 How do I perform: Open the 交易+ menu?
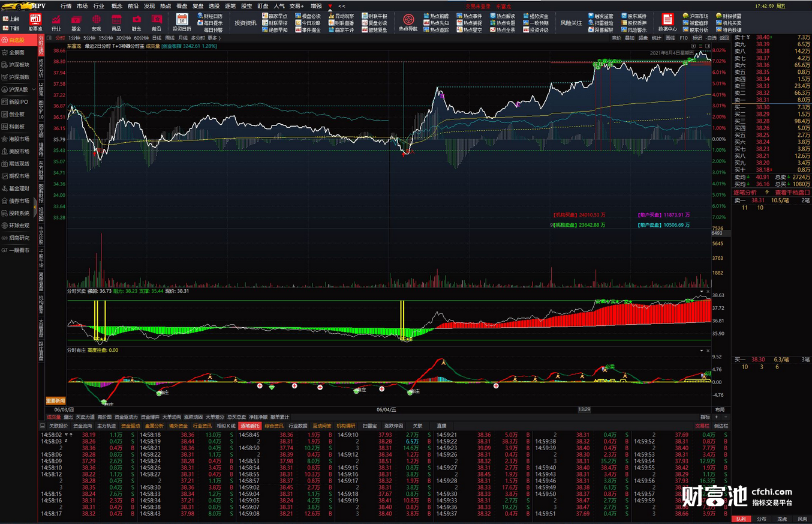click(297, 6)
